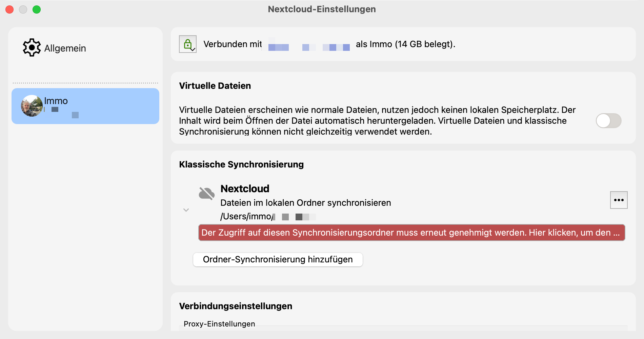Click the Verbindungseinstellungen heading
This screenshot has height=339, width=644.
tap(236, 306)
